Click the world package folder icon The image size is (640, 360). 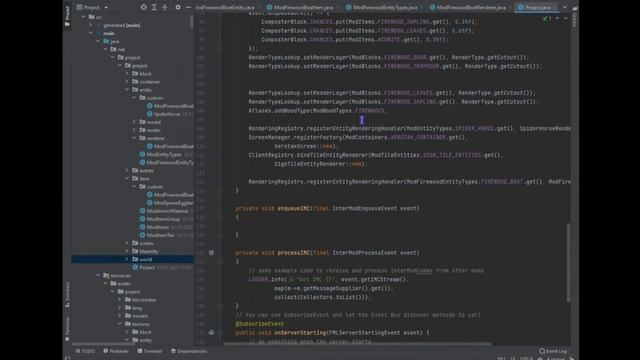coord(135,260)
